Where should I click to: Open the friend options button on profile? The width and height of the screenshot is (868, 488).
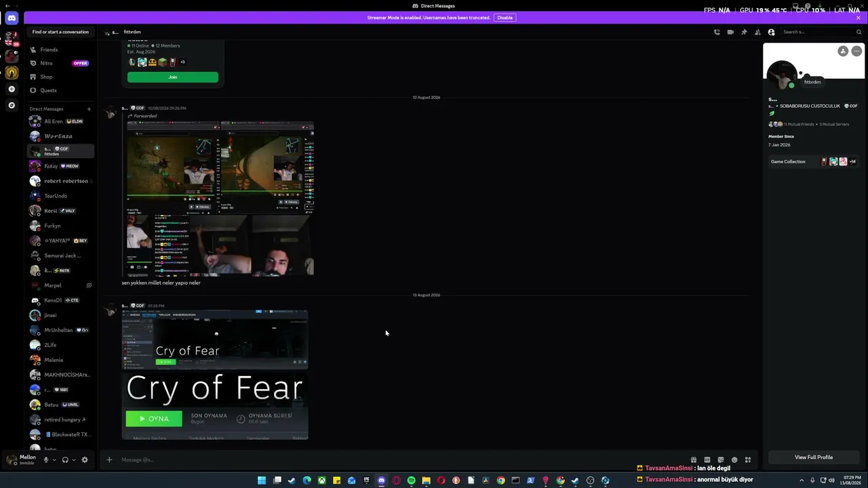843,51
